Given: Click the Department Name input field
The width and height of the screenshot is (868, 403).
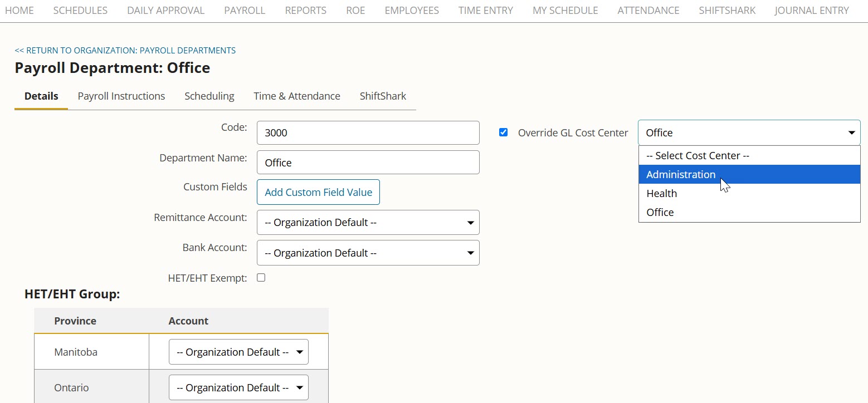Looking at the screenshot, I should pyautogui.click(x=368, y=162).
